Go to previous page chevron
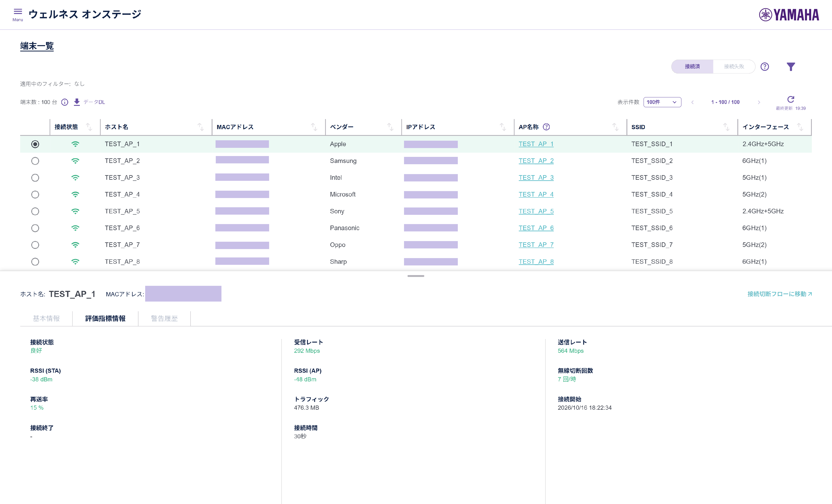Image resolution: width=832 pixels, height=504 pixels. [x=692, y=102]
